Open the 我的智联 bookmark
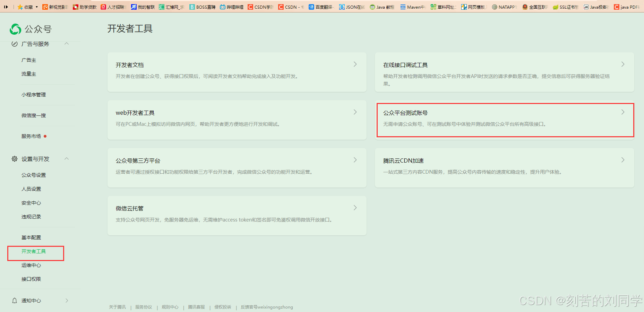644x312 pixels. point(143,7)
